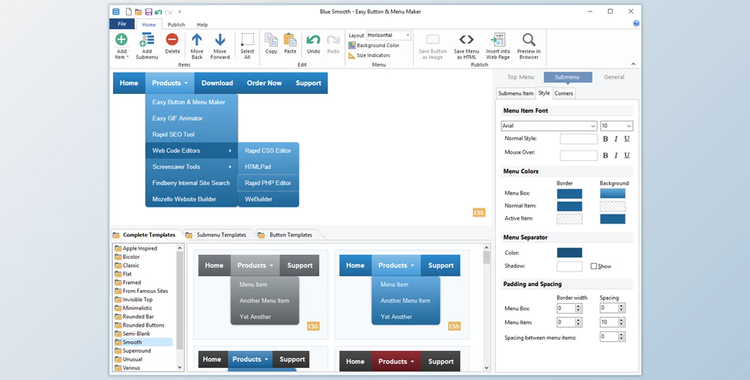The image size is (750, 380).
Task: Click the Redo icon
Action: click(333, 40)
